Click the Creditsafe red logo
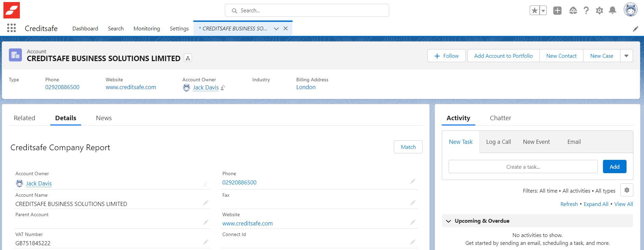 (x=12, y=10)
